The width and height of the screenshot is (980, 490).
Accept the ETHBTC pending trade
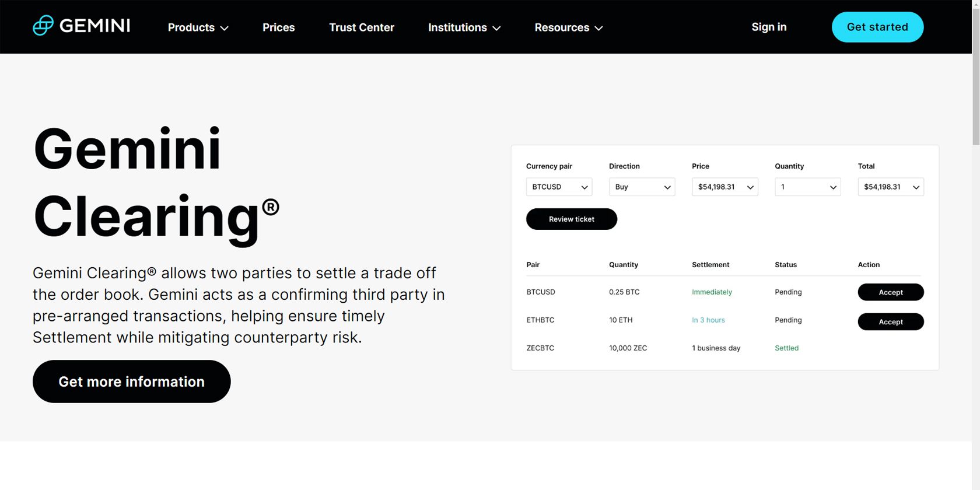pyautogui.click(x=890, y=322)
